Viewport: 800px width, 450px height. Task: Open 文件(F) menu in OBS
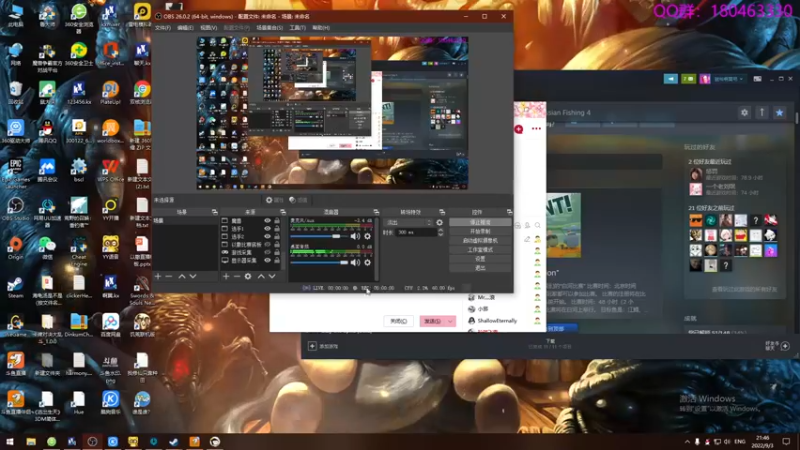163,28
